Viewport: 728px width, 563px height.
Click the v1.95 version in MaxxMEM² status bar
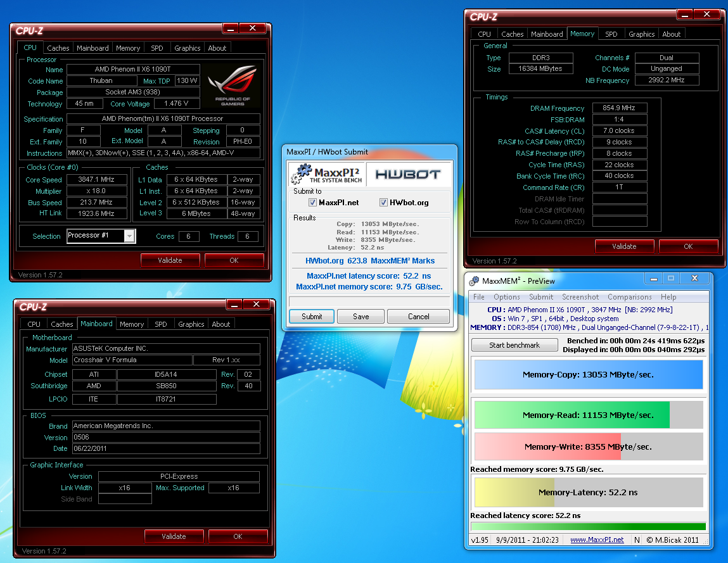480,540
